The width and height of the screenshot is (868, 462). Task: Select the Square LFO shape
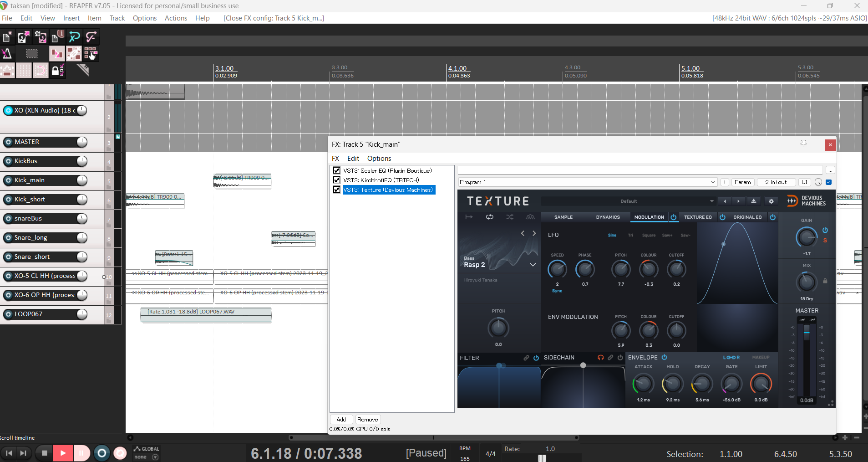649,236
